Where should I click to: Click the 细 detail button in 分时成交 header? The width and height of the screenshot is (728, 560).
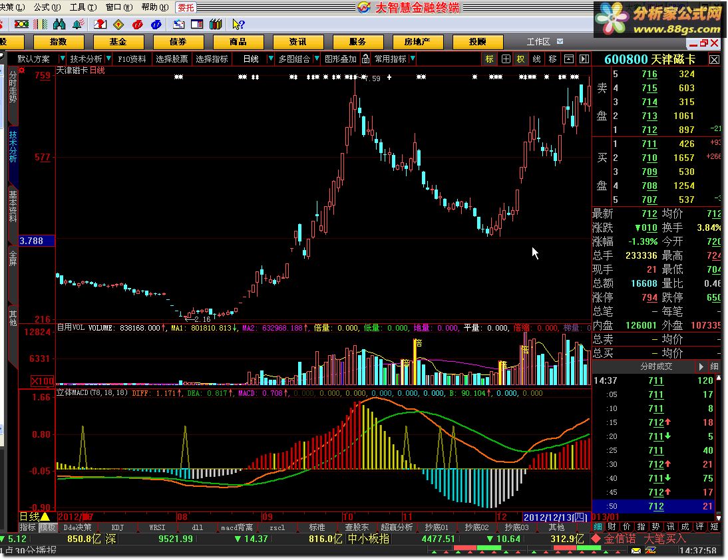click(x=715, y=366)
